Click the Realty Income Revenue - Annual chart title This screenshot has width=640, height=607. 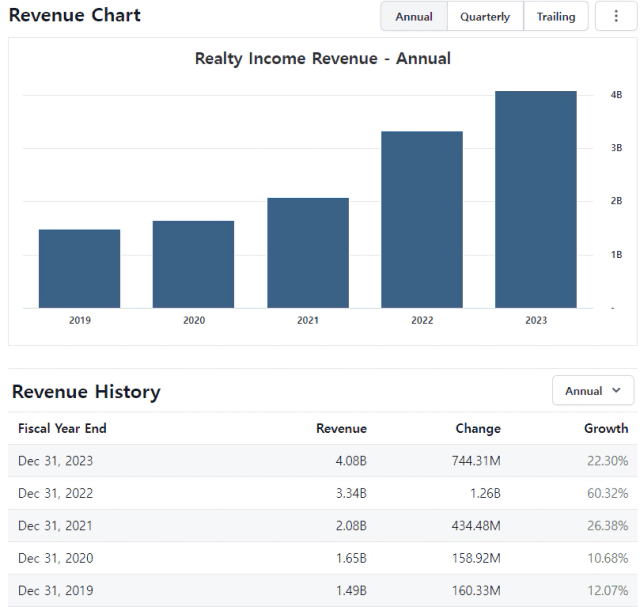[x=322, y=58]
